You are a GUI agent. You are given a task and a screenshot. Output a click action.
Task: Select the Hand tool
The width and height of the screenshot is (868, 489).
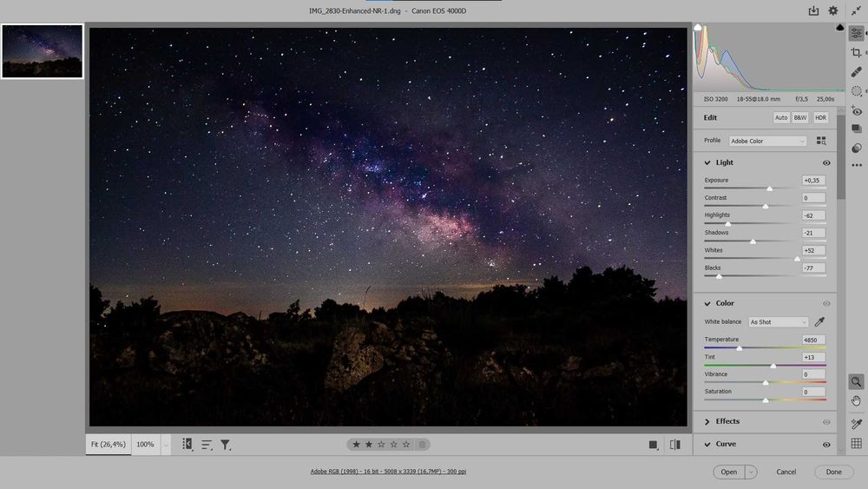[857, 401]
